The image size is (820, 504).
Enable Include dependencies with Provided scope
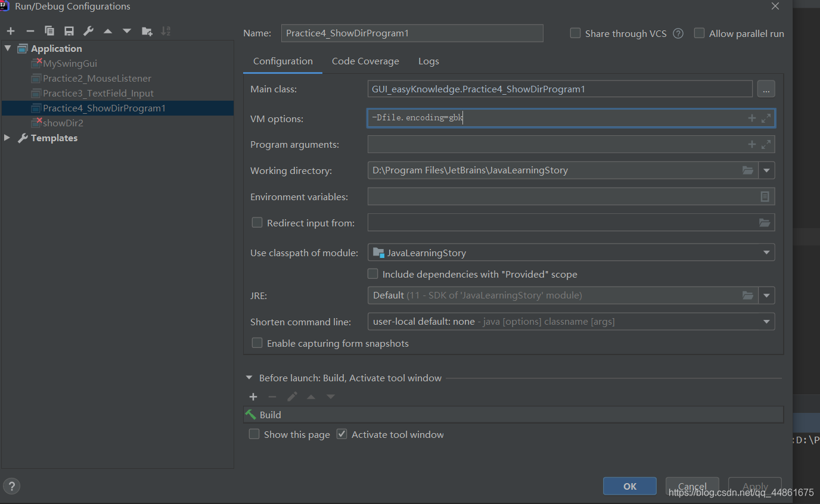click(372, 274)
